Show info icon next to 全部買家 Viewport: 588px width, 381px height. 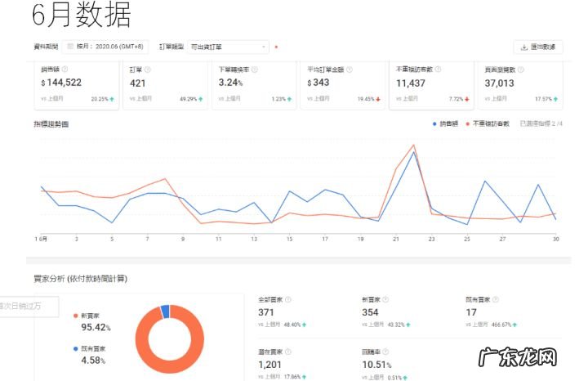tap(288, 299)
